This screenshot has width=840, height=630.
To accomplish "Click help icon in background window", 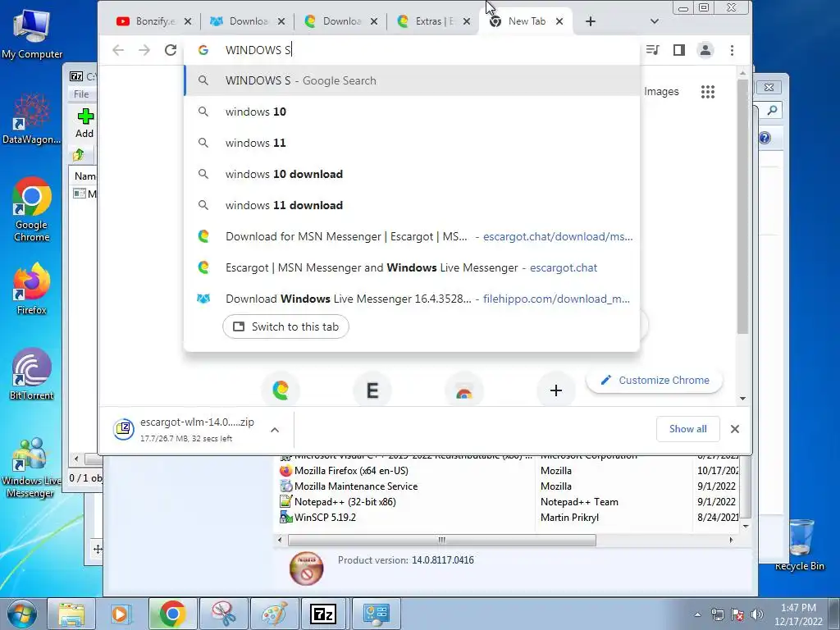I will (765, 138).
